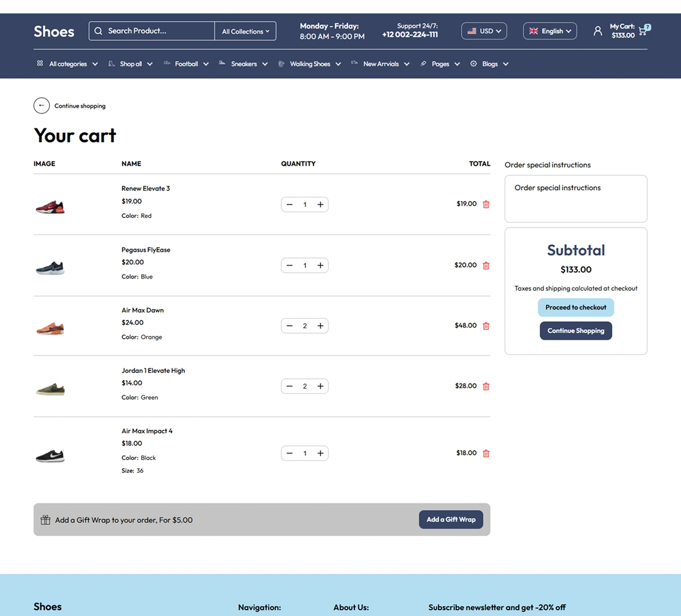Open Pegasus FlyEase product name link

click(146, 250)
